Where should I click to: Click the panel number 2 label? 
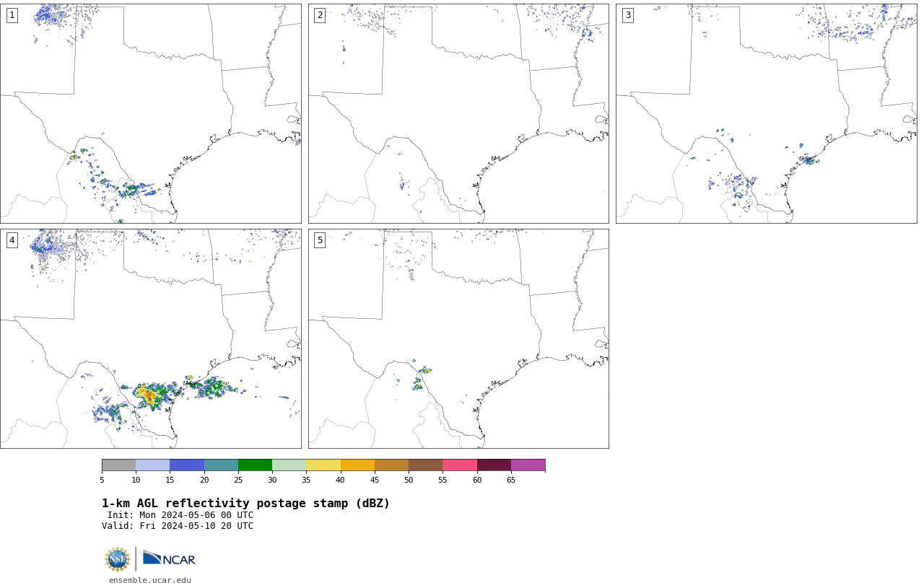pyautogui.click(x=320, y=15)
